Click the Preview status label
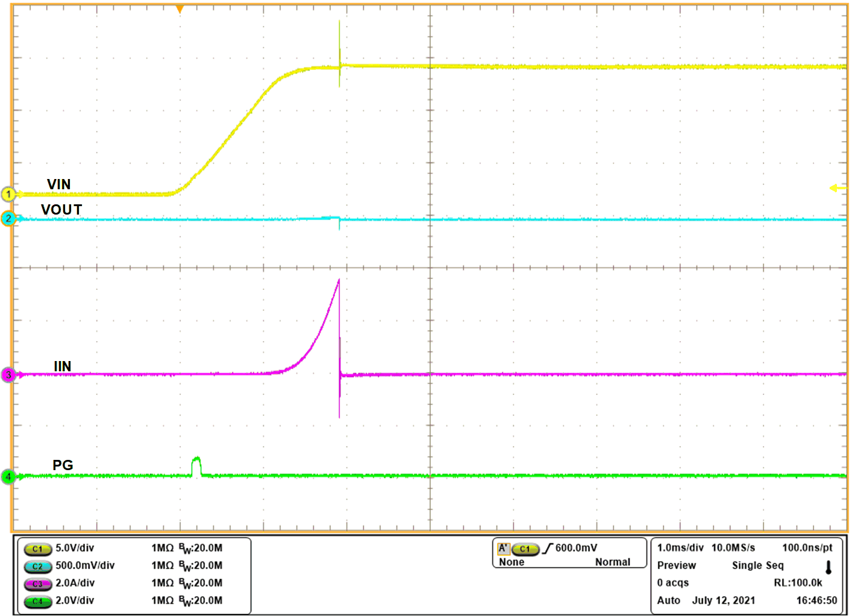The height and width of the screenshot is (616, 852). tap(676, 565)
